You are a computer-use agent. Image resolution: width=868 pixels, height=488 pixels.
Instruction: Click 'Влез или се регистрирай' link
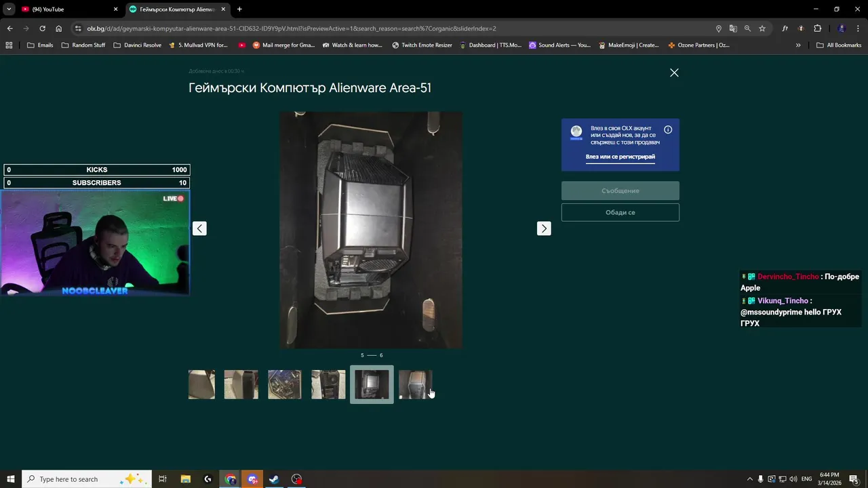click(620, 157)
